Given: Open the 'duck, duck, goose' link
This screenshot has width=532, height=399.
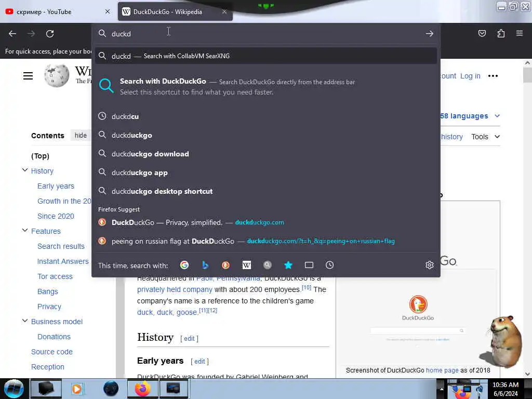Looking at the screenshot, I should [167, 312].
